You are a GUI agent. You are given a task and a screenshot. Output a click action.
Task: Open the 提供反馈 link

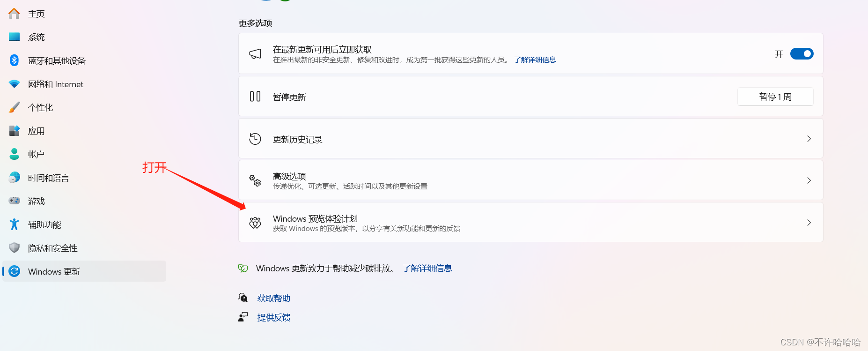click(x=274, y=317)
